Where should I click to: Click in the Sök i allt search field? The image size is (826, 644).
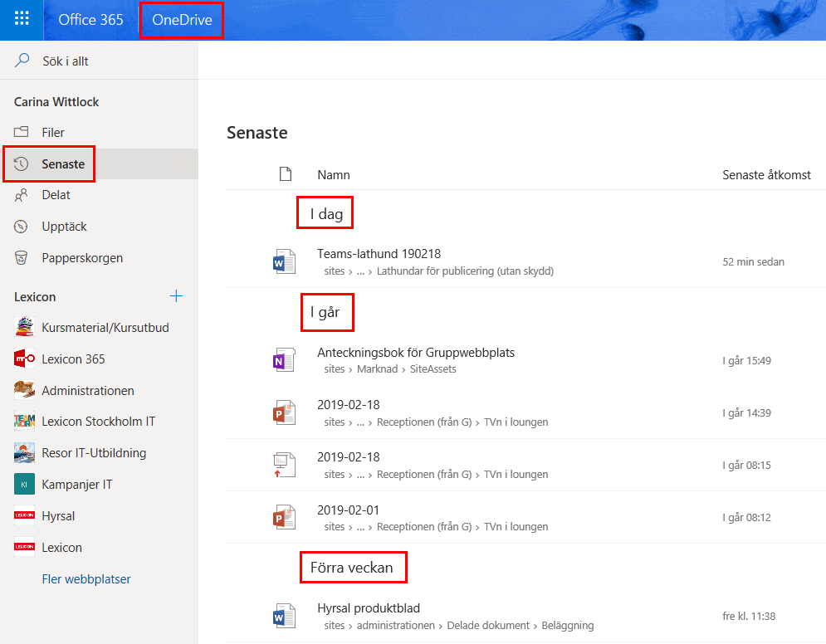99,61
